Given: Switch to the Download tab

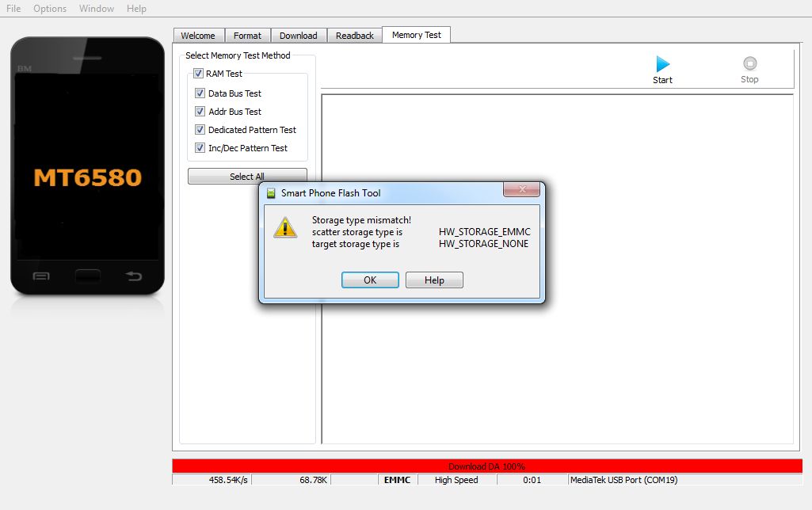Looking at the screenshot, I should pyautogui.click(x=299, y=35).
